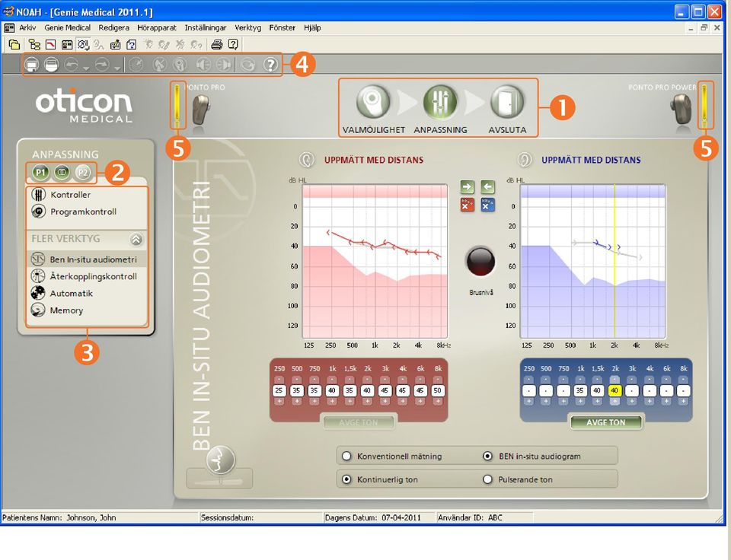Click the Avsluta door icon
This screenshot has width=731, height=560.
pos(507,101)
